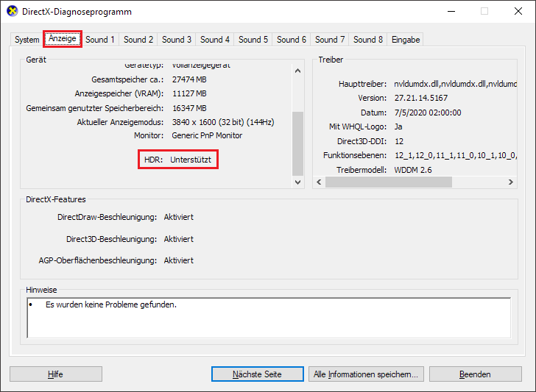Open the Sound 2 tab

[x=138, y=40]
